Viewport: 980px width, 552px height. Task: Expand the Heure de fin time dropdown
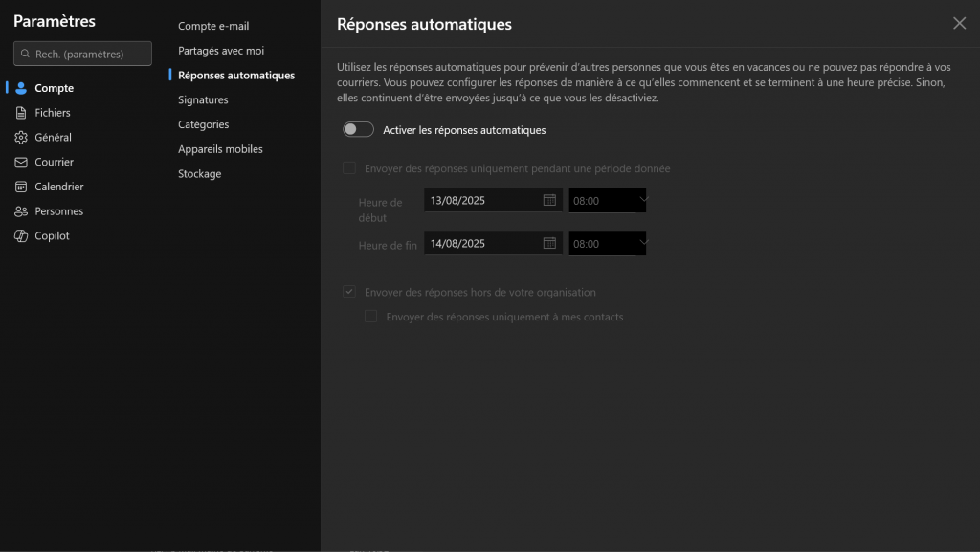click(x=641, y=243)
